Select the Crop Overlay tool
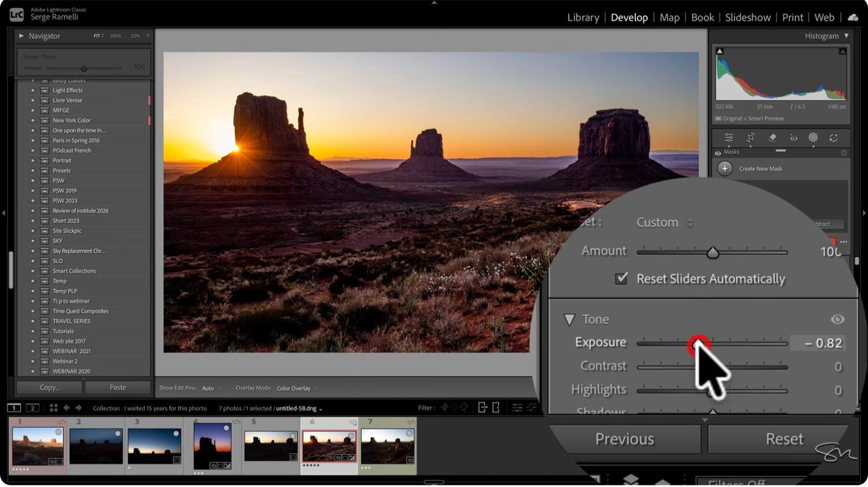 point(751,137)
